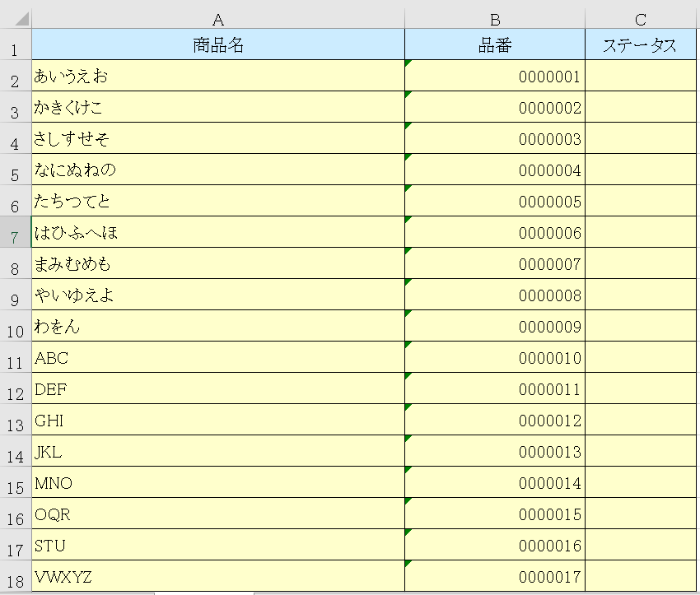Click the green error indicator on cell 0000014
Viewport: 700px width, 595px height.
coord(408,469)
